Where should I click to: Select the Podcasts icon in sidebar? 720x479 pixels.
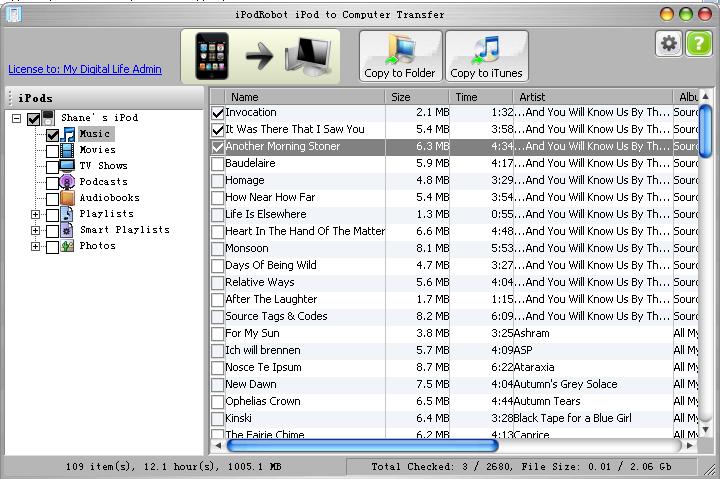[x=67, y=182]
